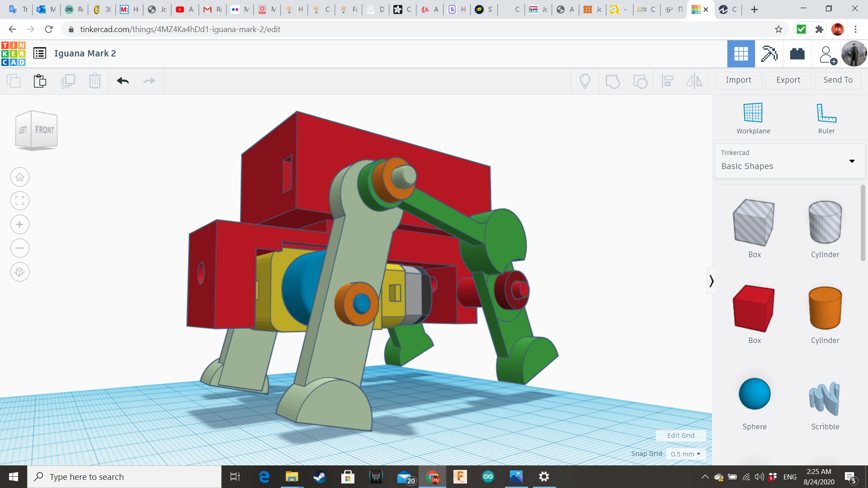The width and height of the screenshot is (868, 488).
Task: Click the Export button
Action: (x=788, y=80)
